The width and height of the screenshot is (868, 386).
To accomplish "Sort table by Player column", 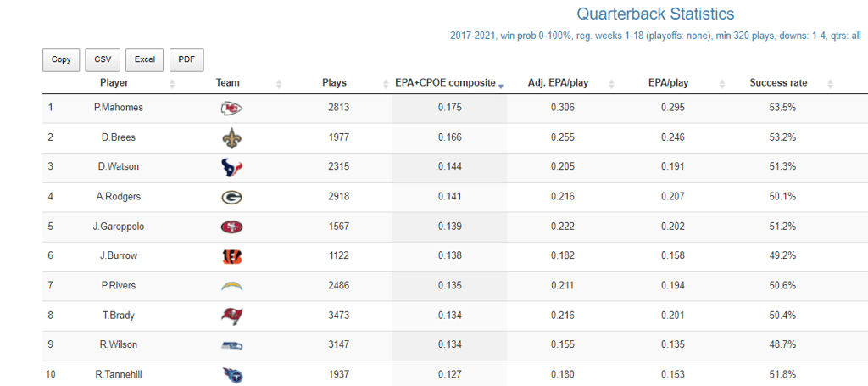I will (114, 83).
